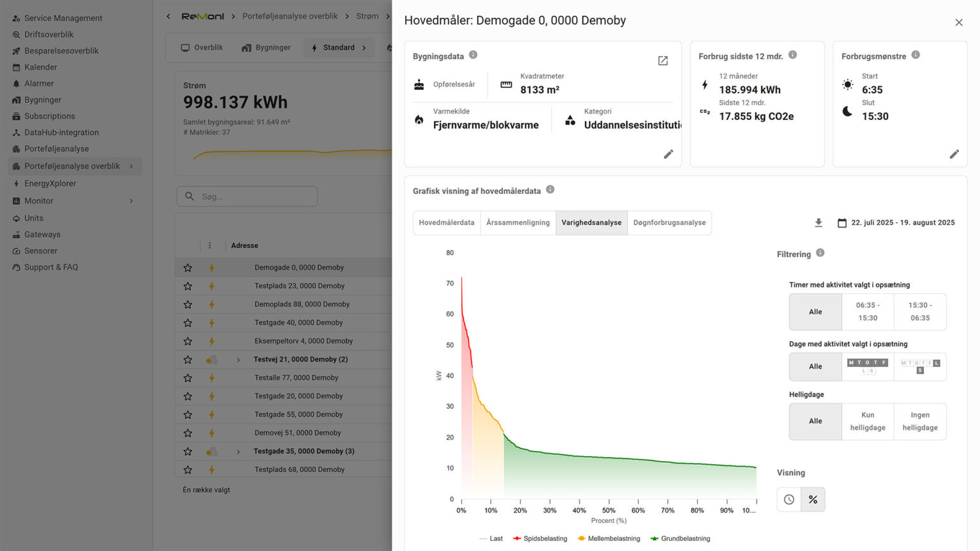Expand the Testgade 35 row group

click(x=239, y=452)
